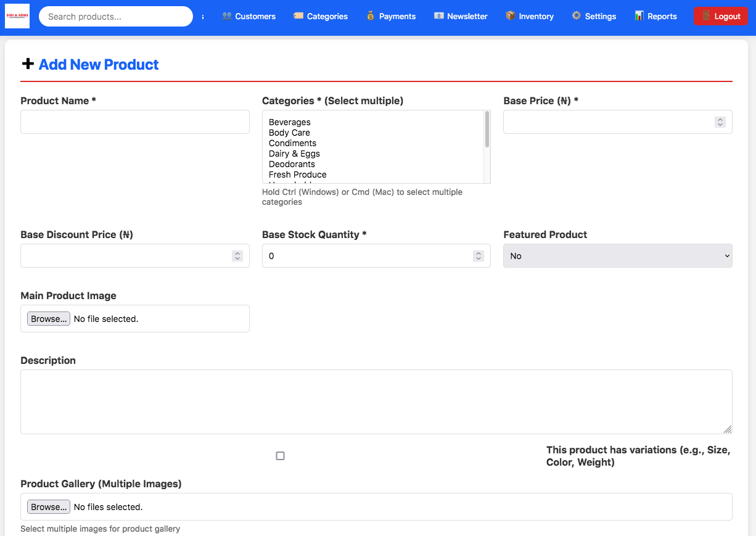Click the Base Price stepper arrows

[x=720, y=122]
